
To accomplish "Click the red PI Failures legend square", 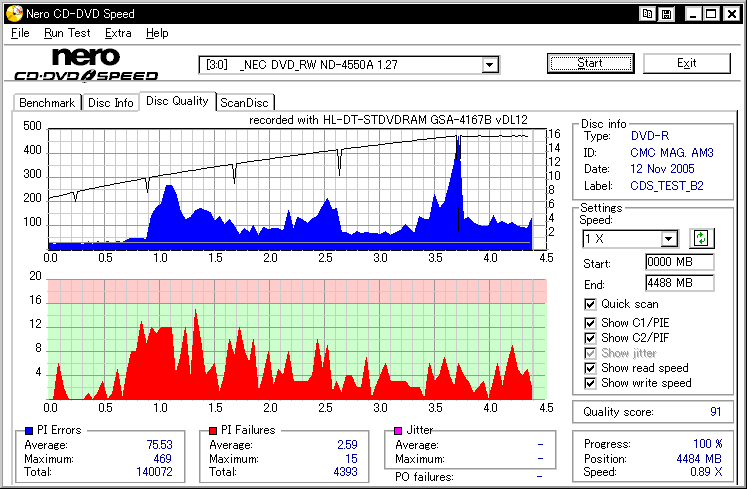I will click(x=213, y=430).
